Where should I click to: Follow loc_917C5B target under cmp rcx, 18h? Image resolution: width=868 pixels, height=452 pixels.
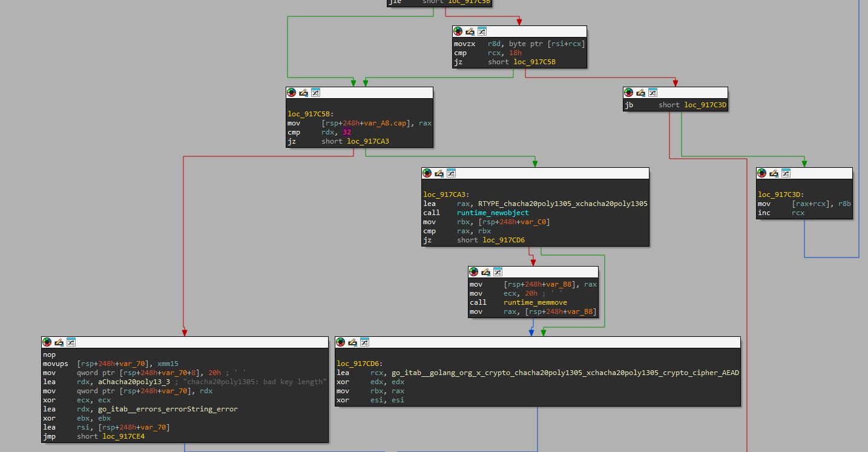pyautogui.click(x=534, y=62)
